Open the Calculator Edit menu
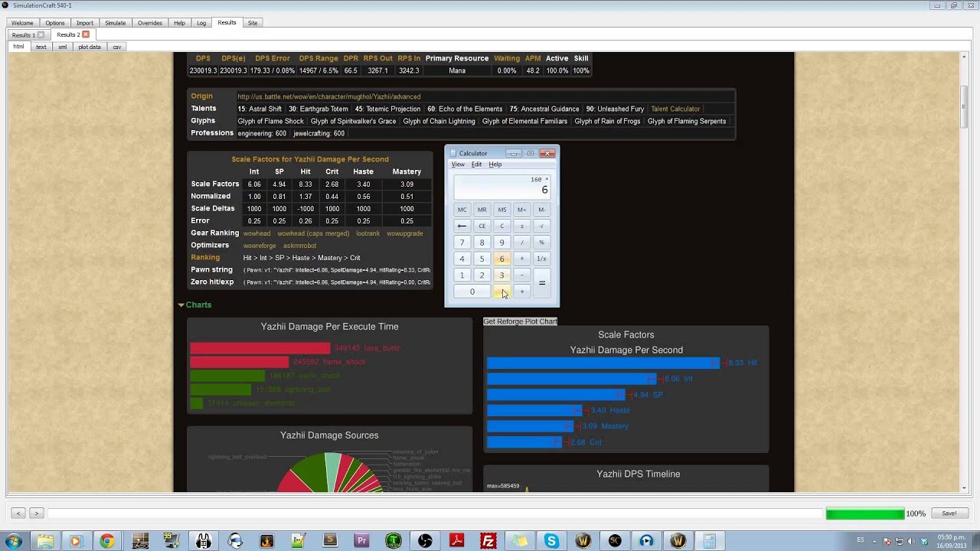This screenshot has height=551, width=980. point(476,165)
